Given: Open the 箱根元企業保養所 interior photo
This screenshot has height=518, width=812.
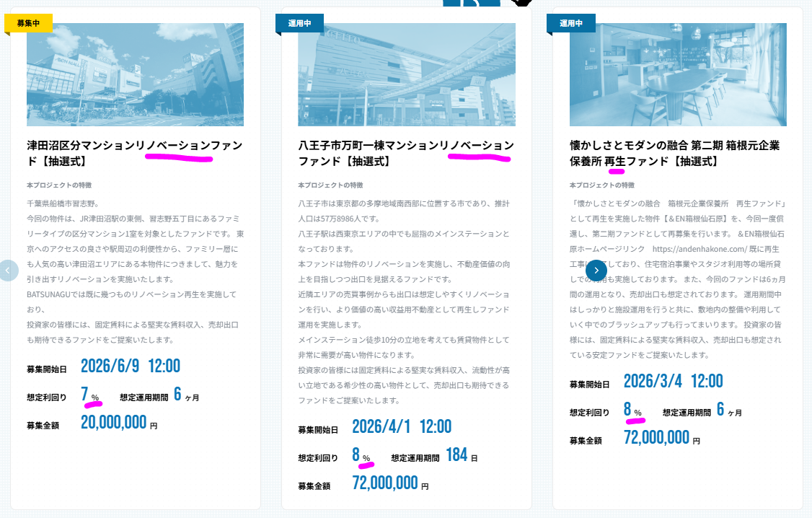Looking at the screenshot, I should [678, 74].
